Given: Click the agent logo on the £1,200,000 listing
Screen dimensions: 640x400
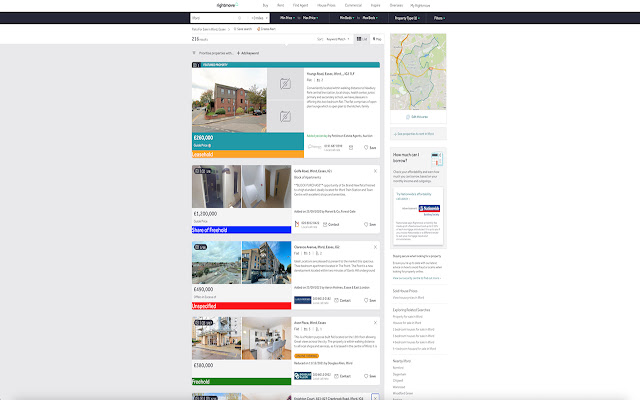Looking at the screenshot, I should [297, 224].
